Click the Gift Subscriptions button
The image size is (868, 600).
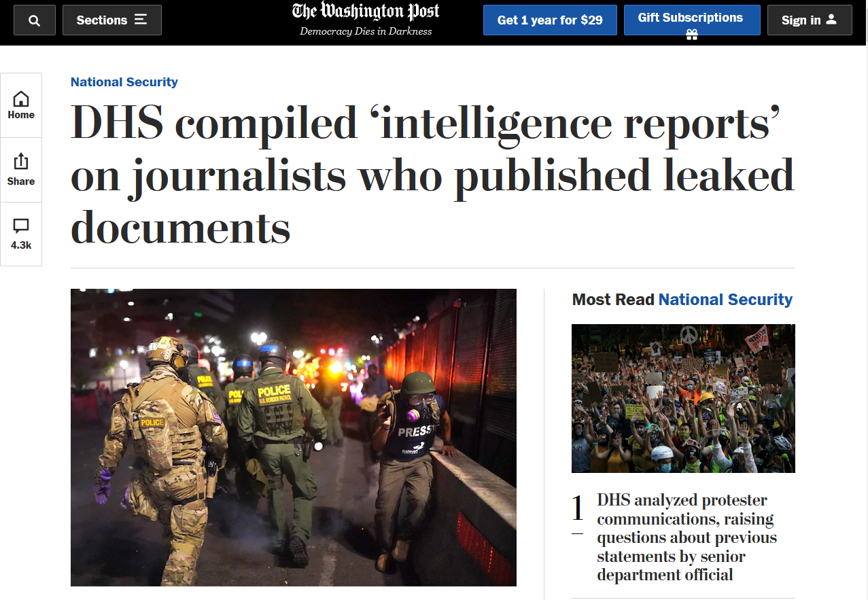[x=692, y=20]
